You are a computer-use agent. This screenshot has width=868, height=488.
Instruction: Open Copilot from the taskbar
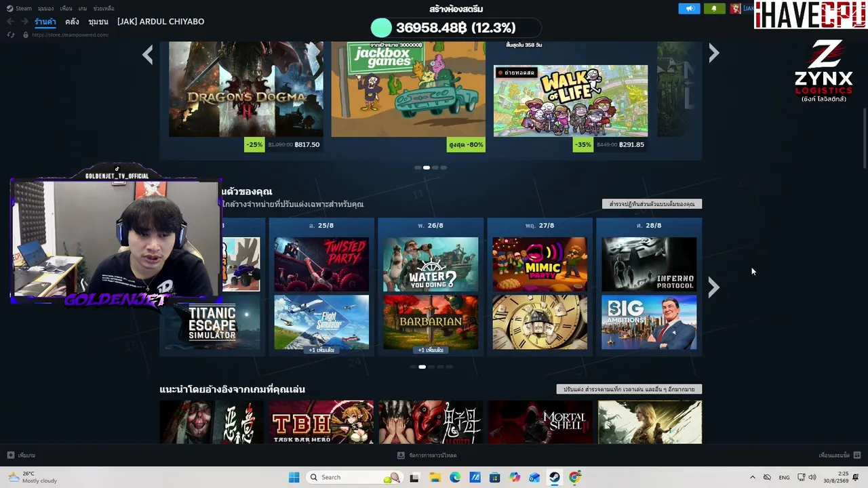[x=515, y=477]
